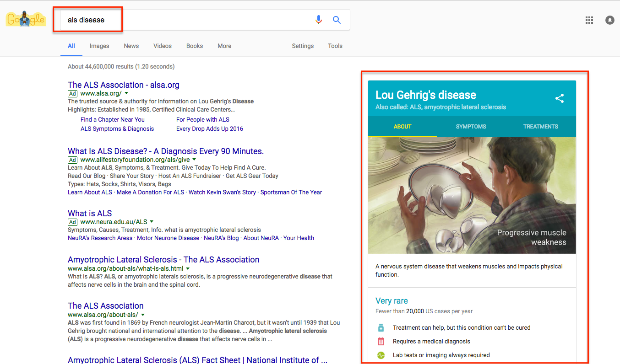Start voice search with microphone icon
The width and height of the screenshot is (620, 364).
click(319, 20)
